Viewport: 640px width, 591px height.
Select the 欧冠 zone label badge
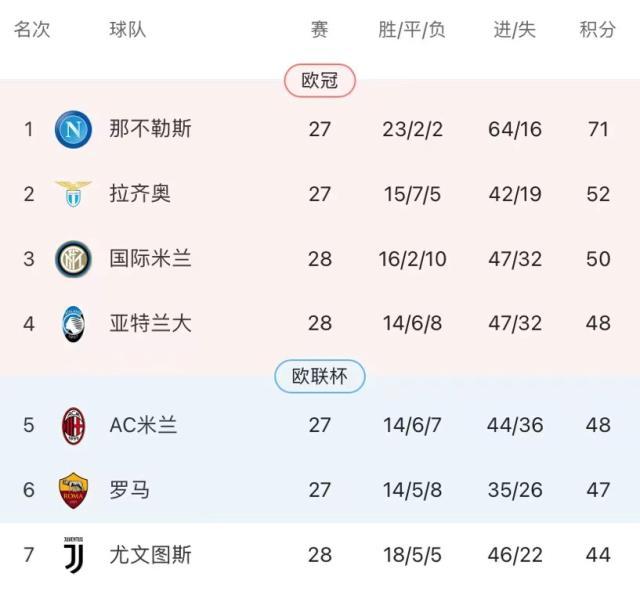[x=320, y=81]
